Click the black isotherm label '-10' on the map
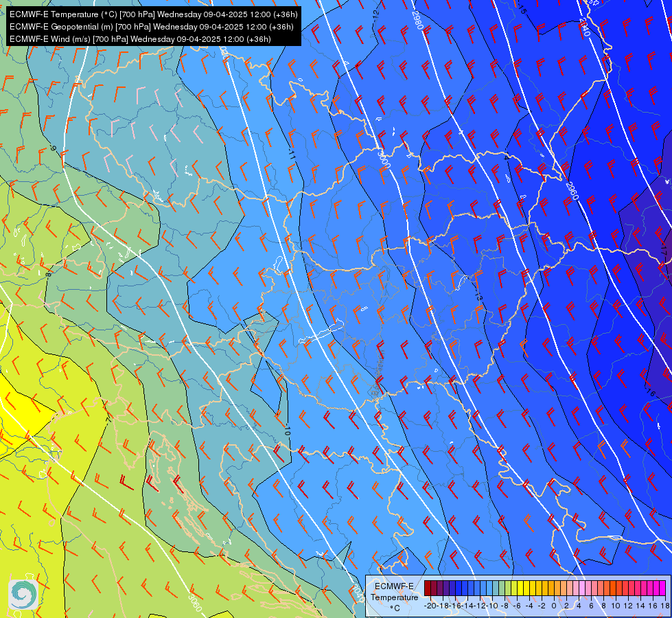This screenshot has height=618, width=672. pyautogui.click(x=287, y=430)
